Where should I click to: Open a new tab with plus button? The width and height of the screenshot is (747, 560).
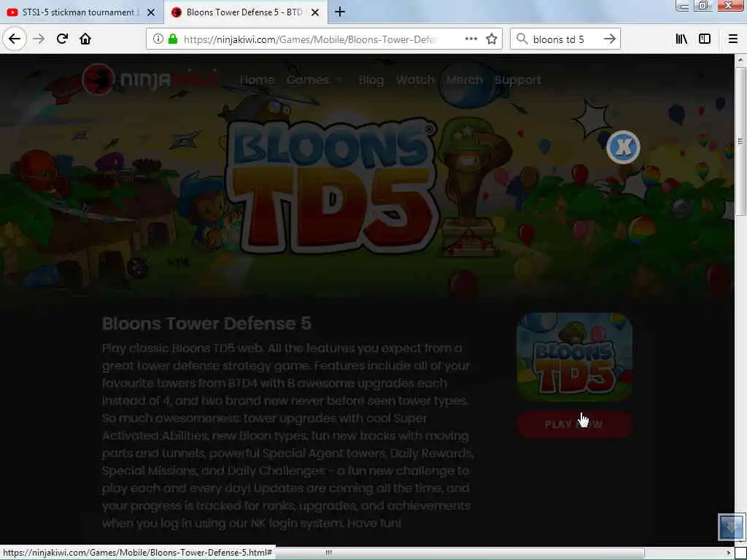(x=340, y=12)
